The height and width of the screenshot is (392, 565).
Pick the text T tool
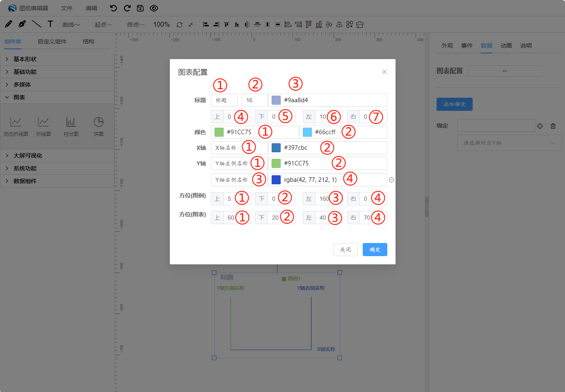pos(50,24)
